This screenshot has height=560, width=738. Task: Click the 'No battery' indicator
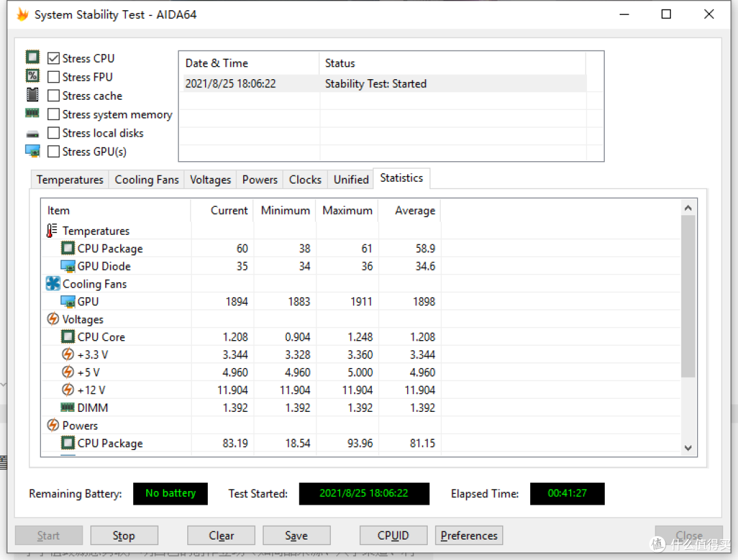170,493
